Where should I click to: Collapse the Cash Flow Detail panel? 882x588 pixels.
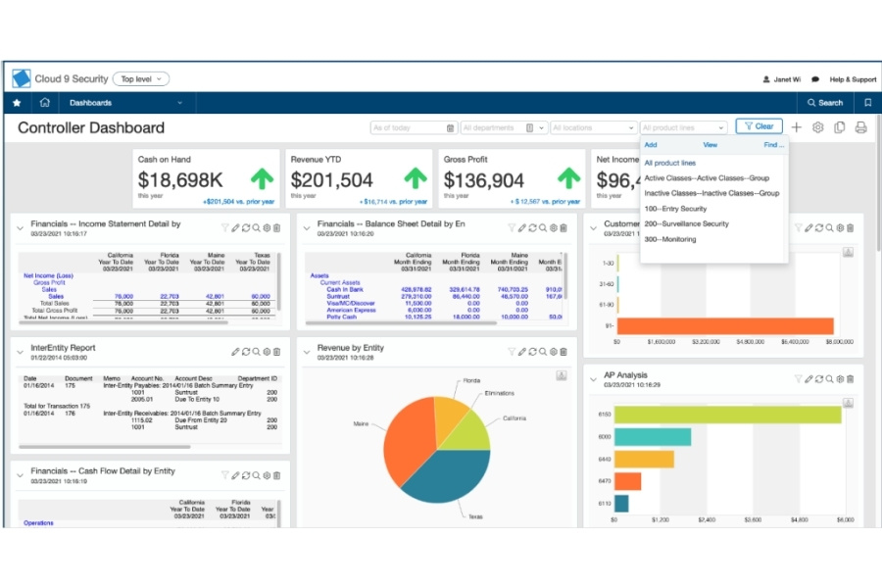(21, 476)
